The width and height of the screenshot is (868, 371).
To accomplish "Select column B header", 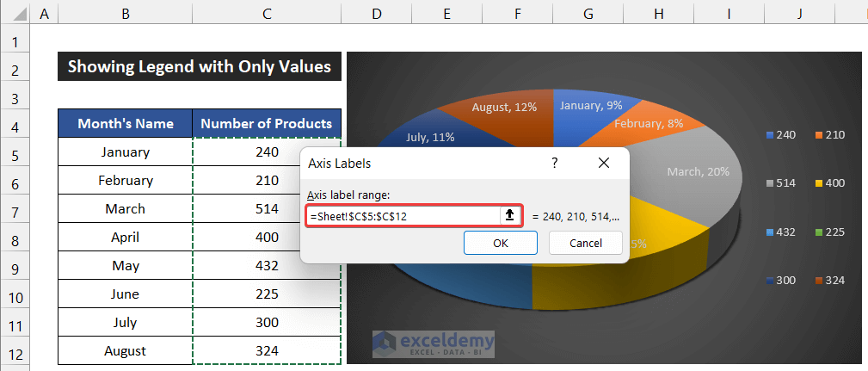I will click(x=126, y=13).
